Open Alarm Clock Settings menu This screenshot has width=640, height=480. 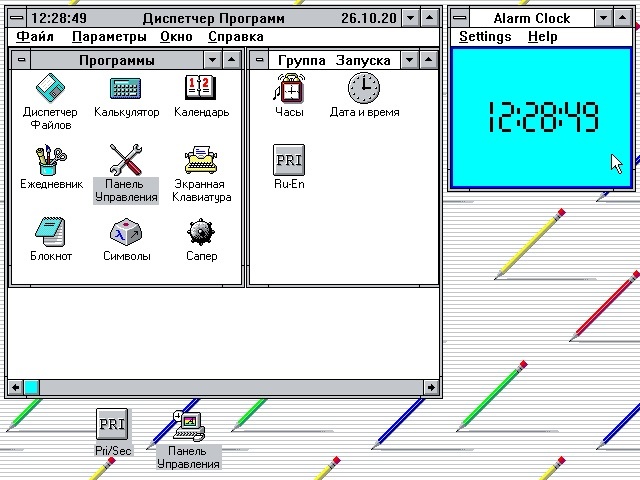(485, 37)
